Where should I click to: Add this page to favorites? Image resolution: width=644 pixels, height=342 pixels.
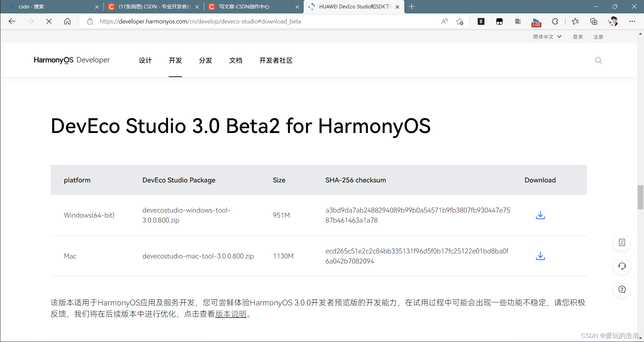(x=460, y=21)
